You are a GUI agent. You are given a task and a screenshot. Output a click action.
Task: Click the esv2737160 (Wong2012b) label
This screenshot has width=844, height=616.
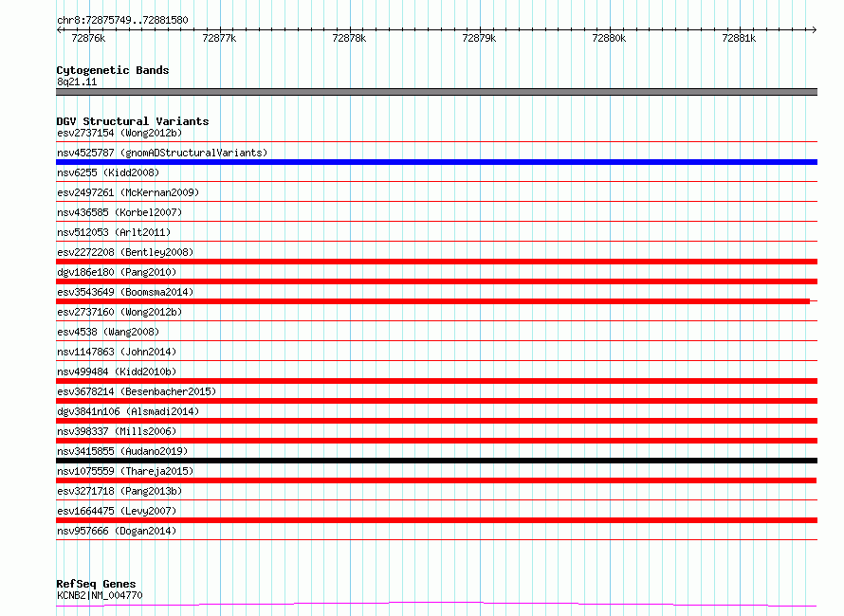tap(119, 312)
